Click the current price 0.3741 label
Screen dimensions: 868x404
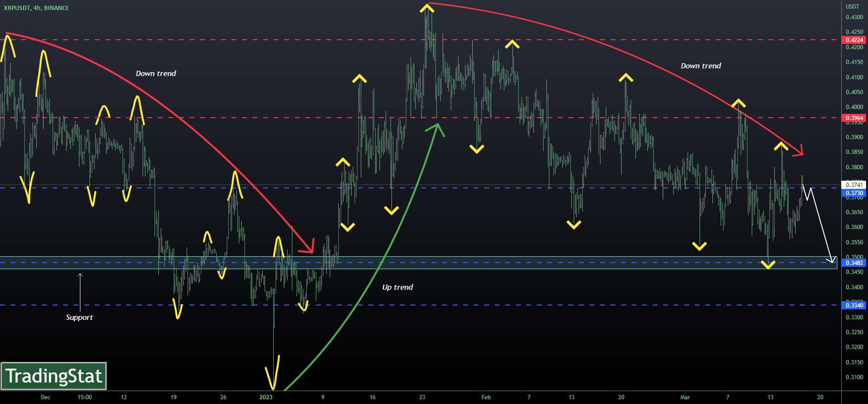pos(854,185)
